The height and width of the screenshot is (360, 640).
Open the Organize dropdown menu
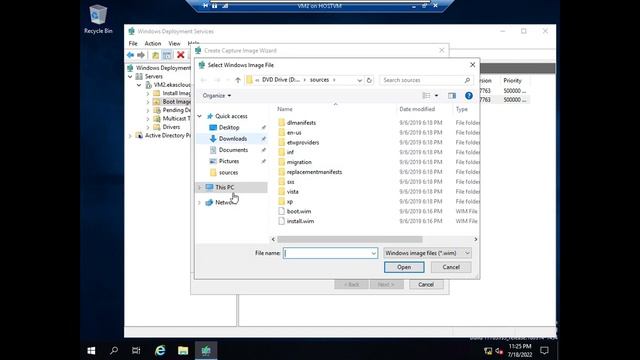click(x=217, y=96)
